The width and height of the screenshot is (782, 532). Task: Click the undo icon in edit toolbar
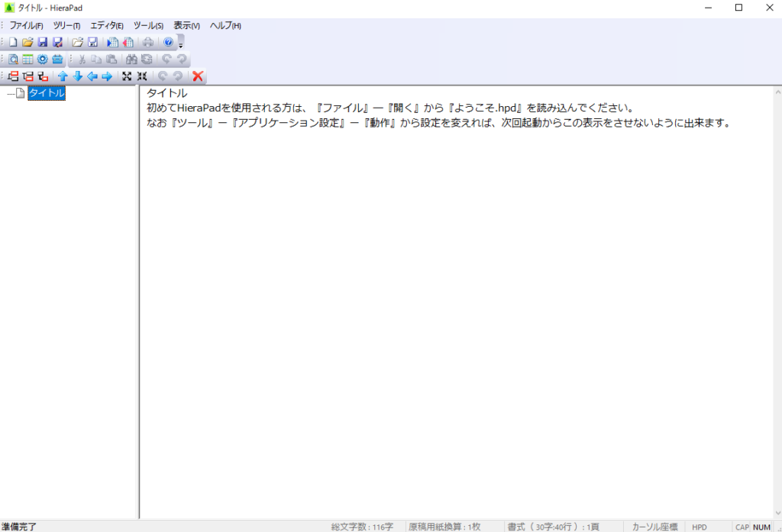[x=166, y=60]
